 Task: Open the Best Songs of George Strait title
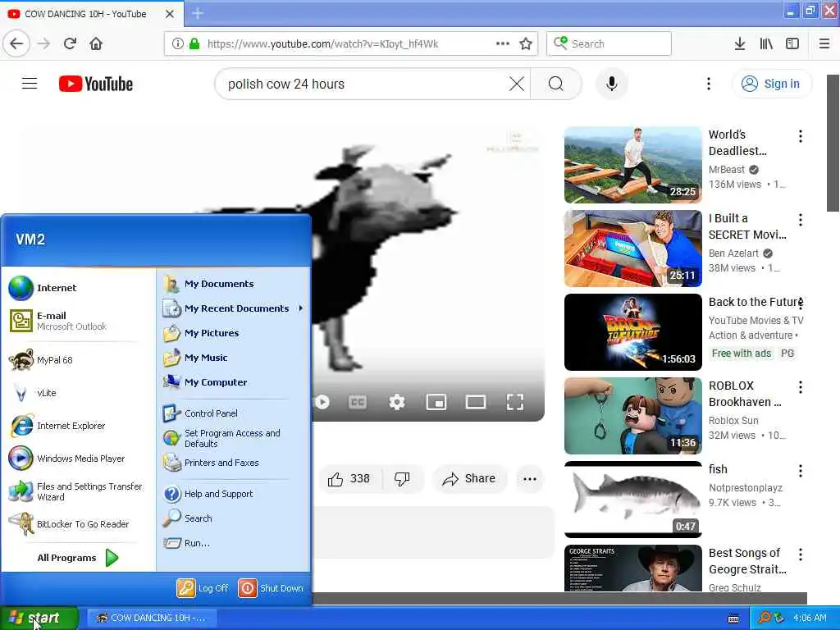[747, 561]
